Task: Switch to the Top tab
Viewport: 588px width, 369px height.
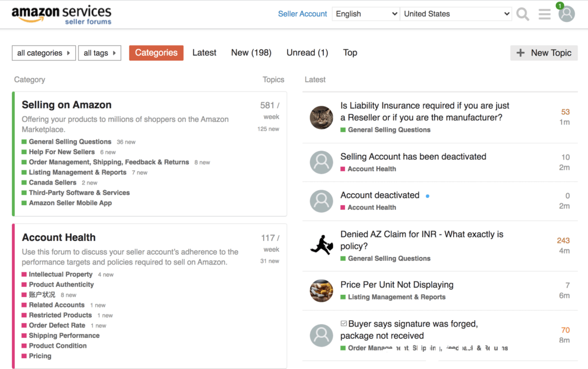Action: tap(350, 53)
